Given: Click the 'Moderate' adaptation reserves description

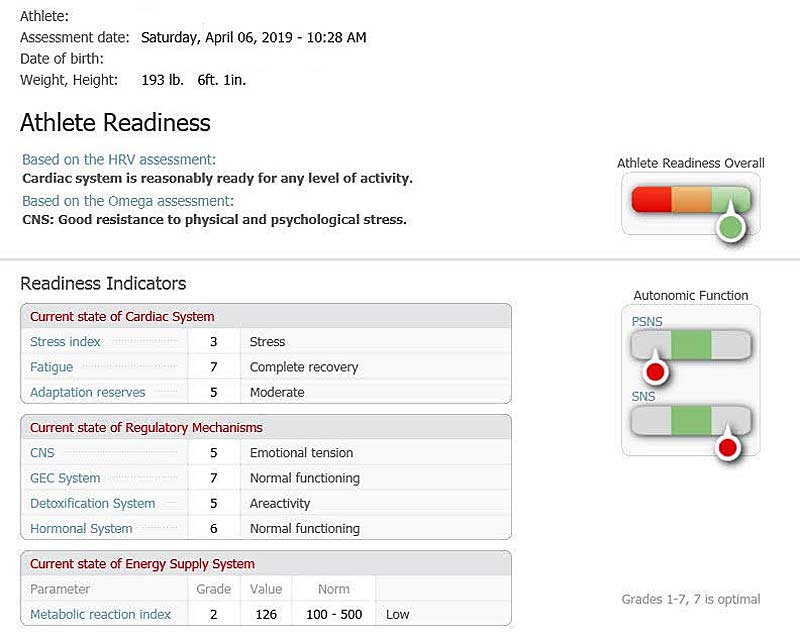Looking at the screenshot, I should tap(277, 392).
